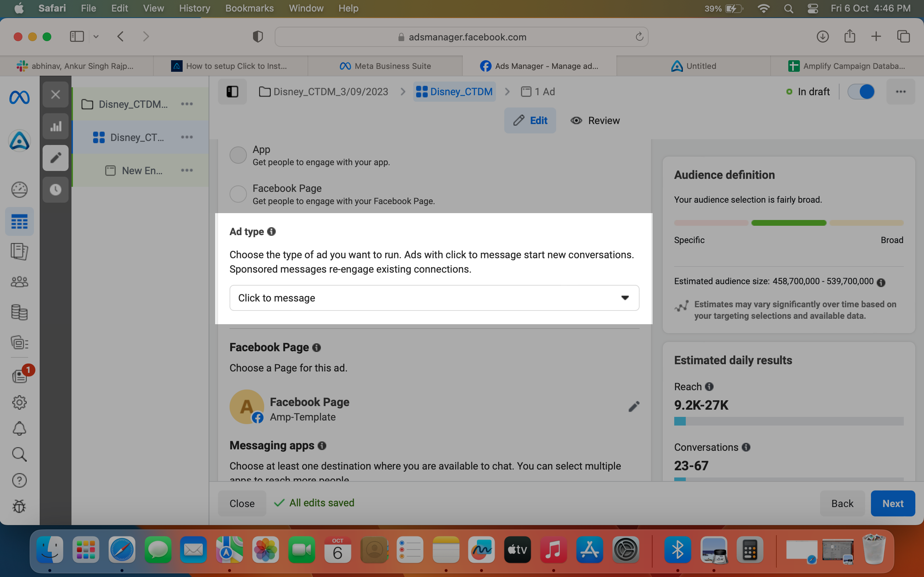Open the Bookmarks menu in menu bar

click(x=249, y=8)
